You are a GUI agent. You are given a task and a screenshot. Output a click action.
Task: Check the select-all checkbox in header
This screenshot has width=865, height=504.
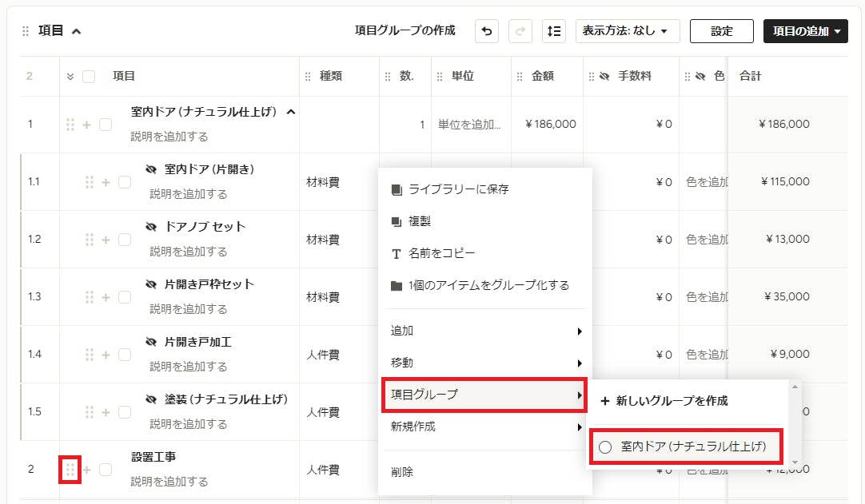click(88, 77)
